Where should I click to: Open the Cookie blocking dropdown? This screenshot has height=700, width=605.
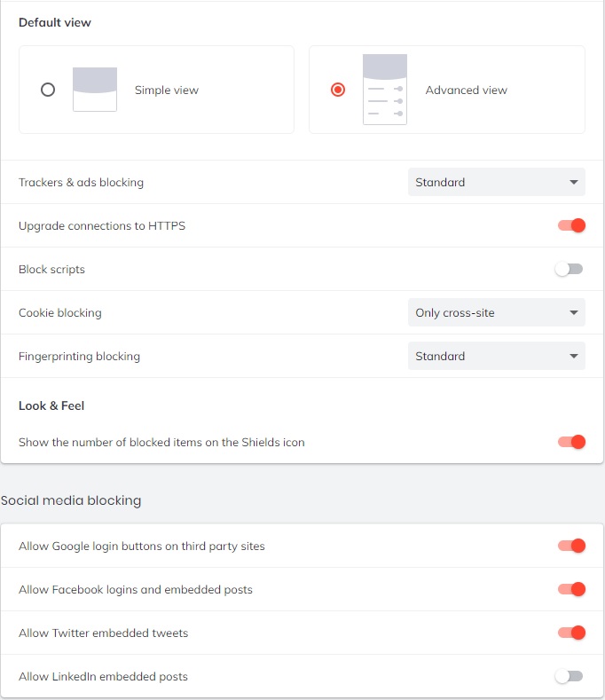(496, 312)
